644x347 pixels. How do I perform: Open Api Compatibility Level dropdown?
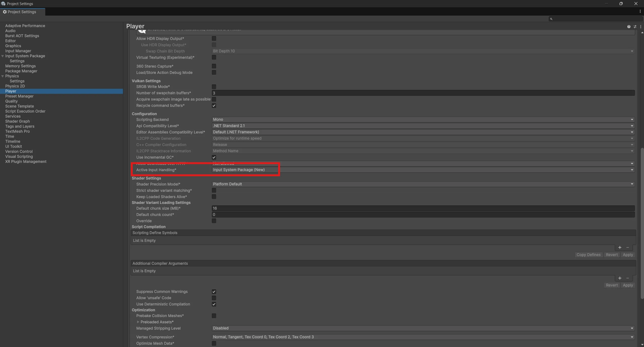pos(423,126)
